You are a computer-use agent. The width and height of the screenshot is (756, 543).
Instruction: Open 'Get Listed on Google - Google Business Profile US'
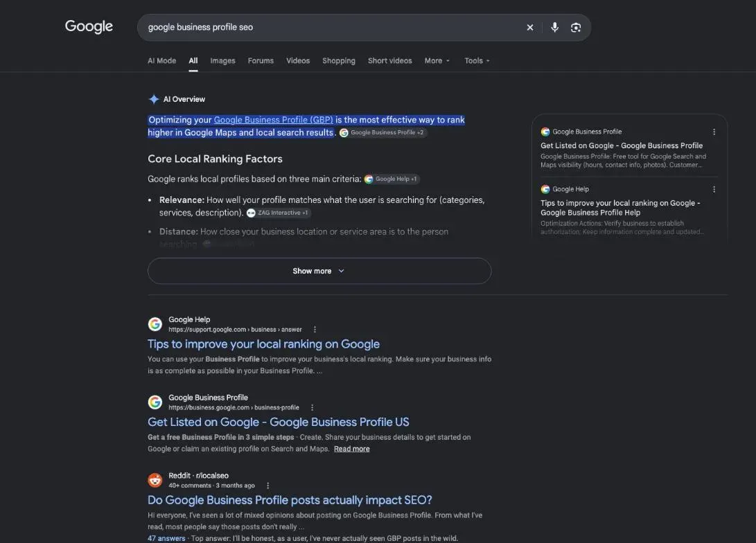click(x=278, y=422)
